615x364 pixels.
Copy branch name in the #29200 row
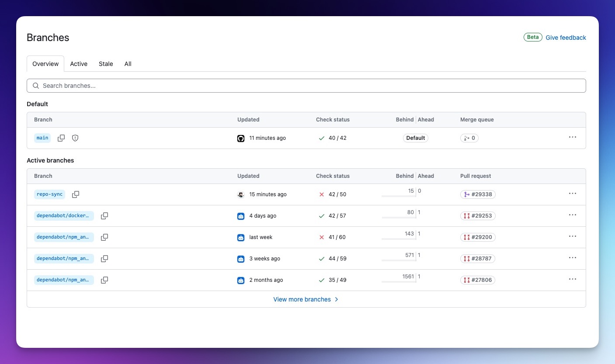(x=104, y=237)
